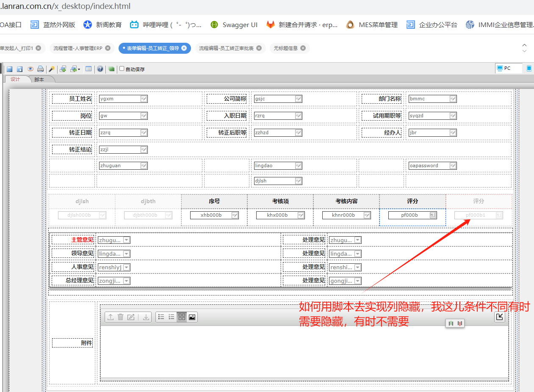Open the 流程编辑-员工转正审批表 tab
The height and width of the screenshot is (392, 534).
point(226,48)
